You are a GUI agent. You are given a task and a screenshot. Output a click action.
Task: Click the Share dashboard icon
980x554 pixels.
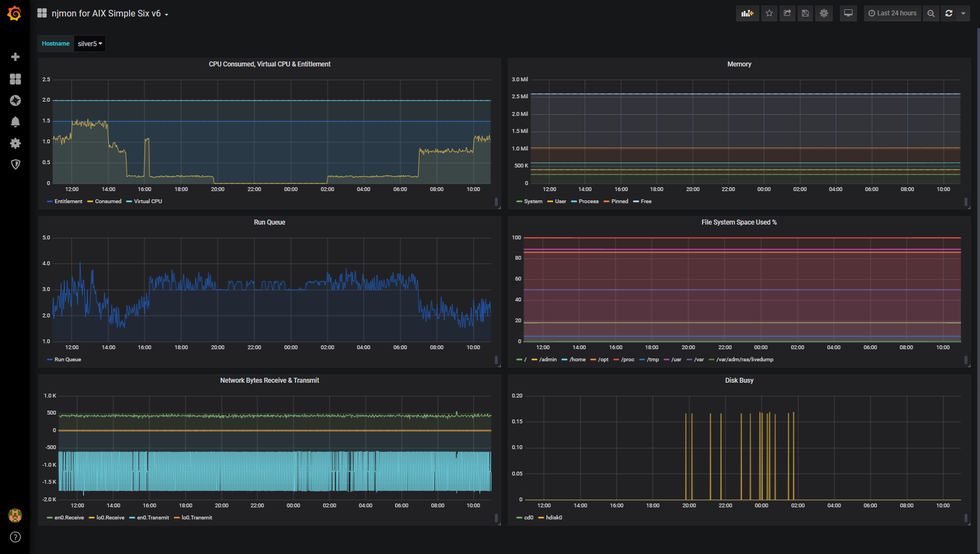coord(787,13)
